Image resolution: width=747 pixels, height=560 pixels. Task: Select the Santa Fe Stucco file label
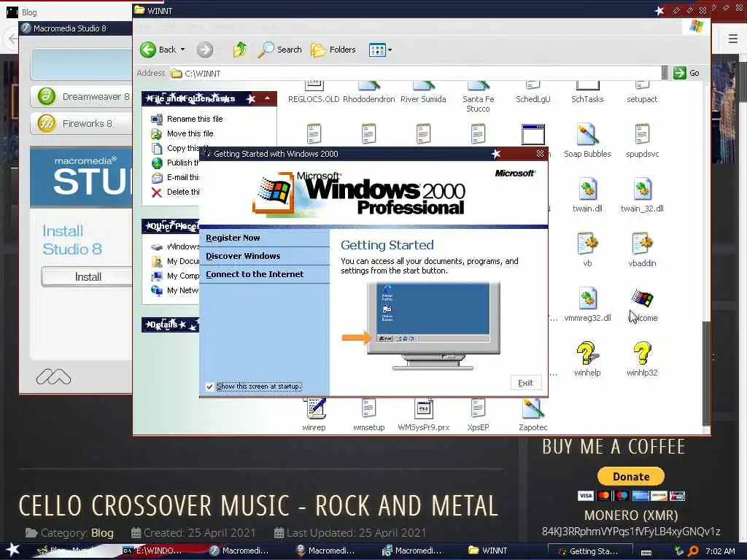point(479,104)
